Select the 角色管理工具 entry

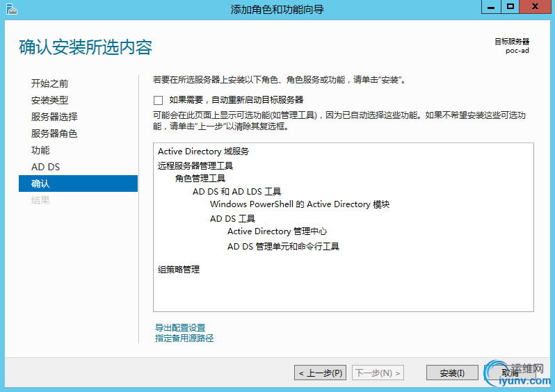pos(200,179)
